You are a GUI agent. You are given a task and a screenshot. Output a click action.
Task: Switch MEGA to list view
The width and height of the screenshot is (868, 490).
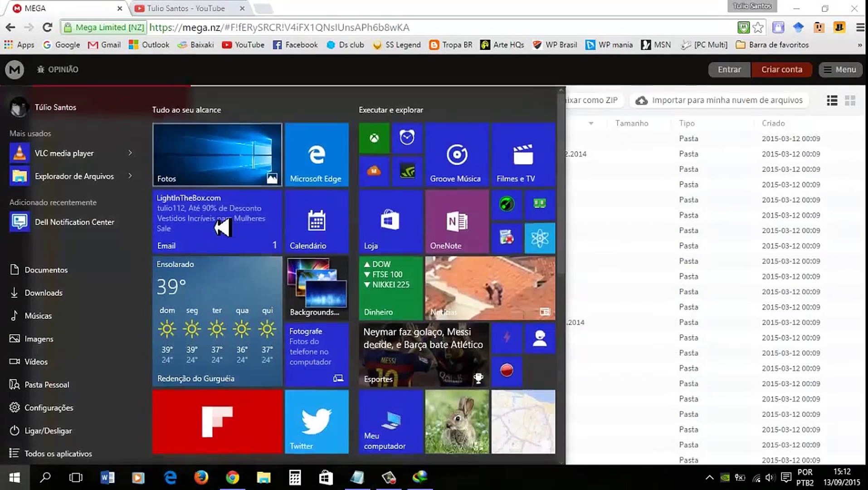(x=832, y=100)
